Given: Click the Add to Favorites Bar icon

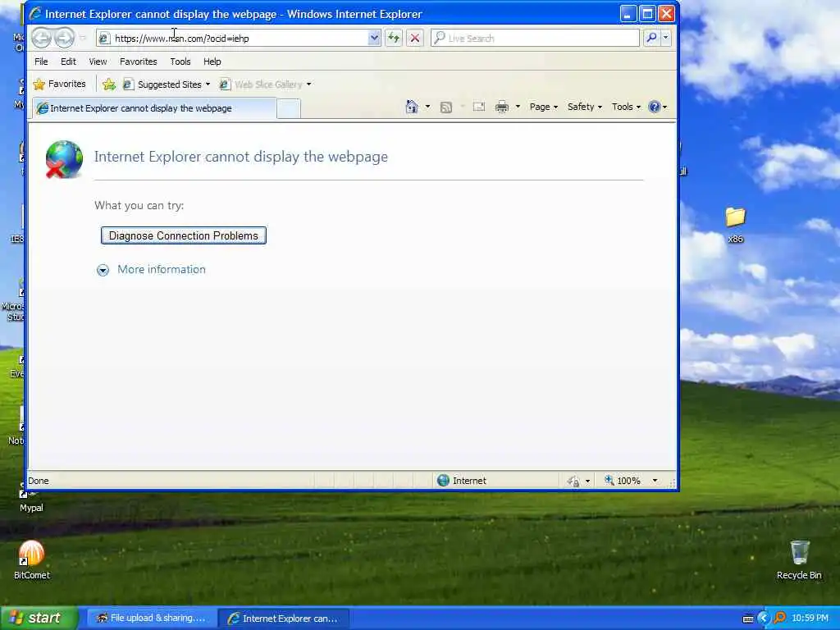Looking at the screenshot, I should (109, 84).
